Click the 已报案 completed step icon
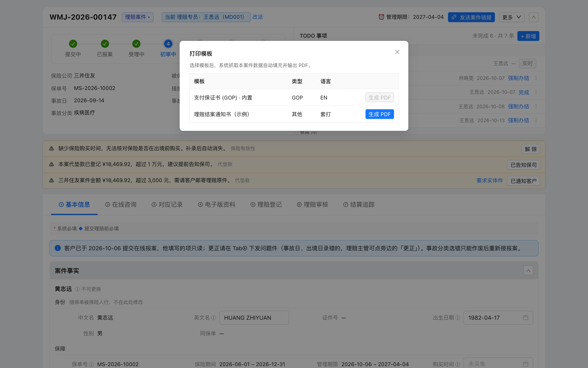Image resolution: width=588 pixels, height=368 pixels. click(x=105, y=44)
